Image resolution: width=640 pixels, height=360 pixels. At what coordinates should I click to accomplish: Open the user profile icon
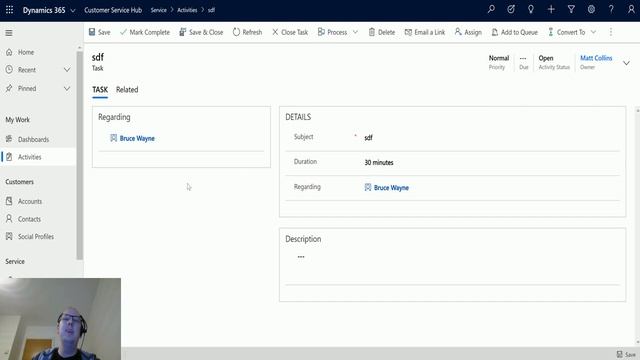pyautogui.click(x=631, y=9)
